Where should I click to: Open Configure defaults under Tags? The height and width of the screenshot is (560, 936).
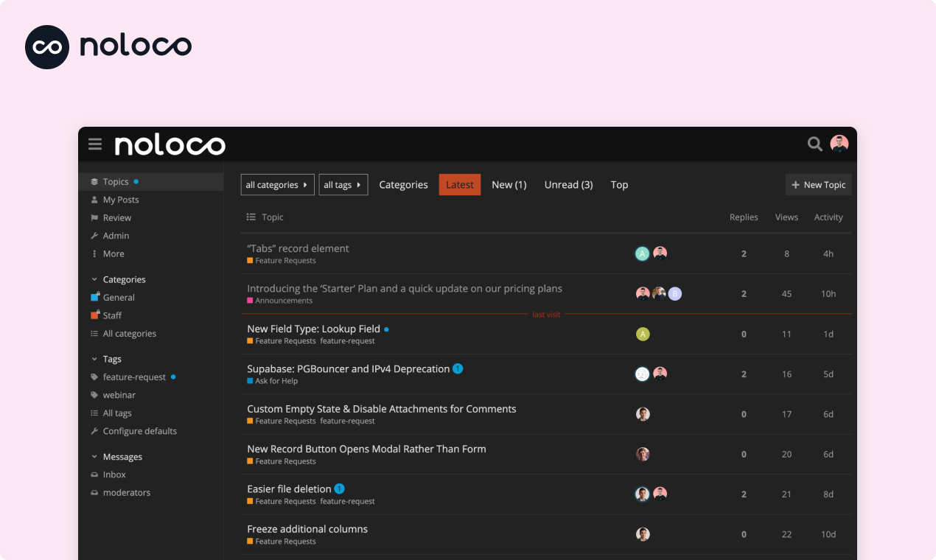tap(140, 430)
